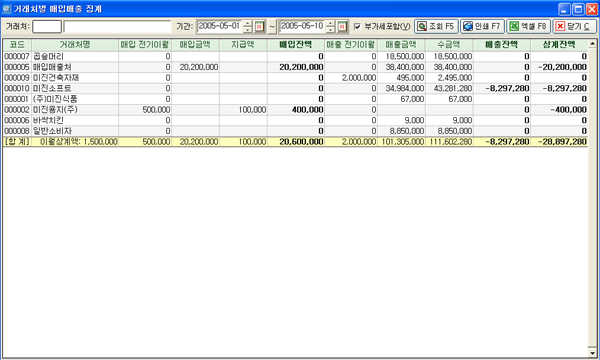600x360 pixels.
Task: Toggle the 부가세포함(V) checkbox
Action: coord(357,26)
